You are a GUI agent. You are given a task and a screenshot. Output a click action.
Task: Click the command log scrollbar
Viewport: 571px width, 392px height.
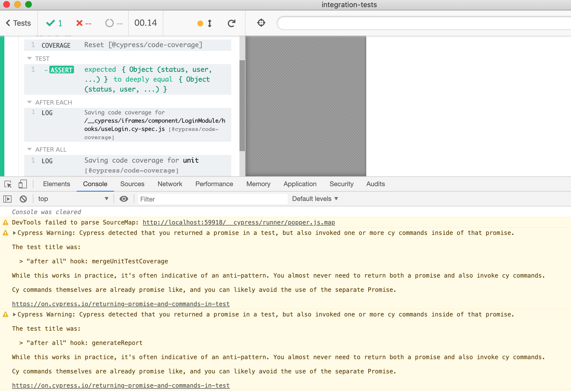(242, 105)
